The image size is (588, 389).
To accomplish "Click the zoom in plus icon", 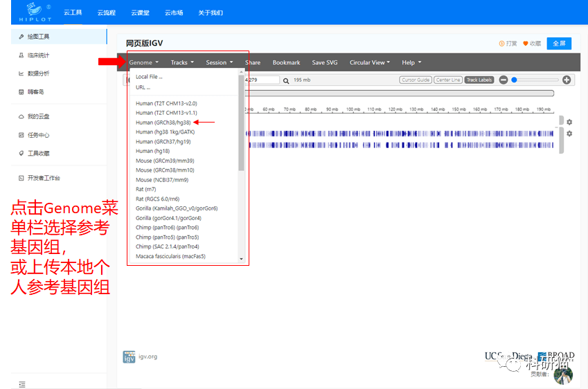I will click(x=567, y=80).
